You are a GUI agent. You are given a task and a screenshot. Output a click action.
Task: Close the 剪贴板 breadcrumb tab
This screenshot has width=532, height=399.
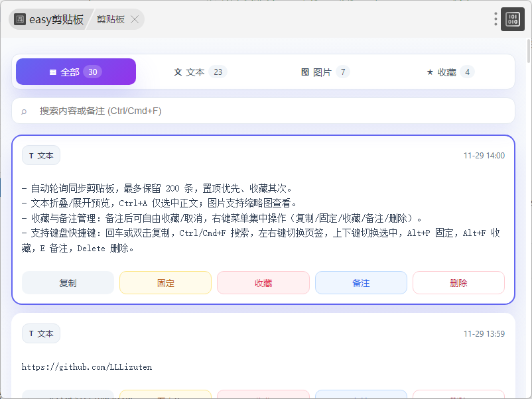[135, 19]
